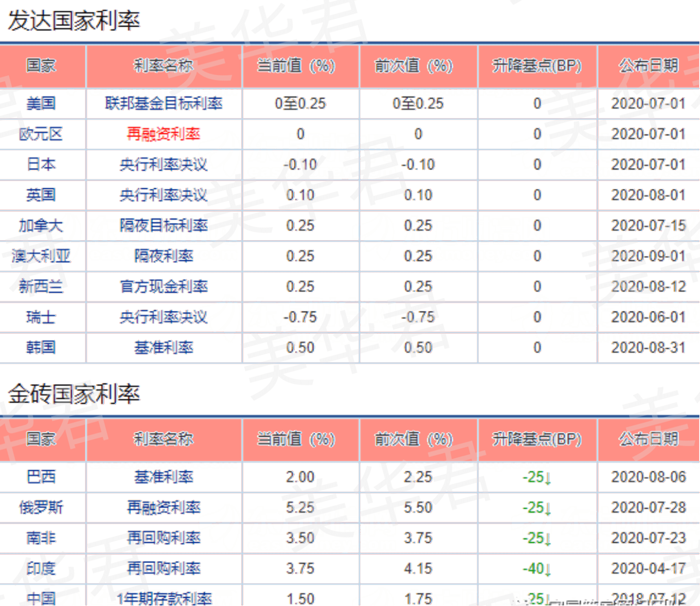Viewport: 700px width, 606px height.
Task: Open the 俄罗斯 country link
Action: coord(41,508)
